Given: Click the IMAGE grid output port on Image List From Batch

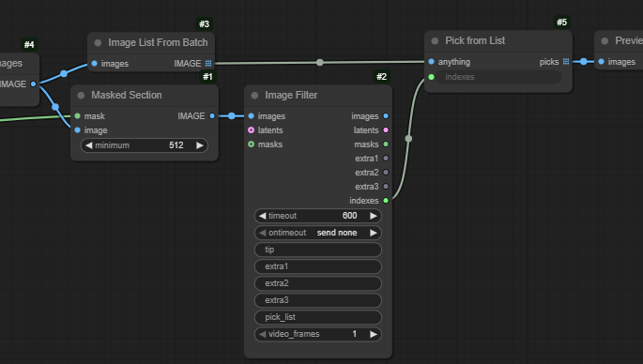Looking at the screenshot, I should coord(208,64).
